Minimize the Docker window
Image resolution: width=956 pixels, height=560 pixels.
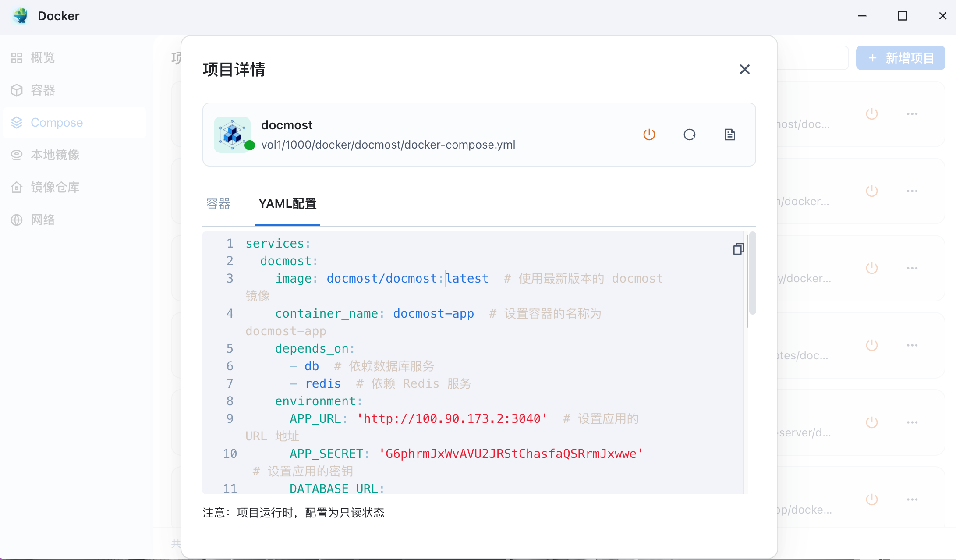coord(862,16)
